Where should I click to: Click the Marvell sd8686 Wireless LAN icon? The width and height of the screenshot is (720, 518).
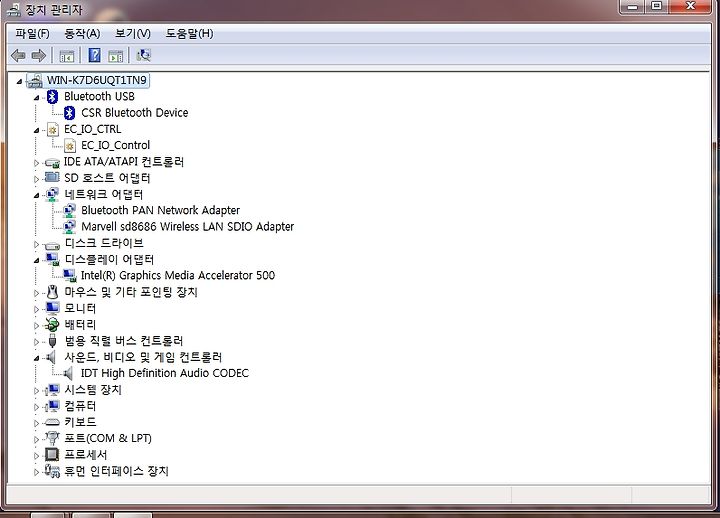coord(69,226)
